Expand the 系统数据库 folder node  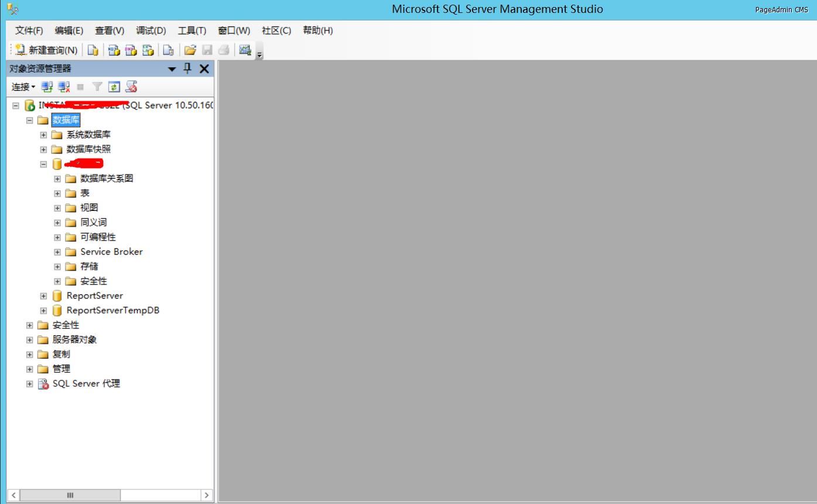click(x=43, y=135)
